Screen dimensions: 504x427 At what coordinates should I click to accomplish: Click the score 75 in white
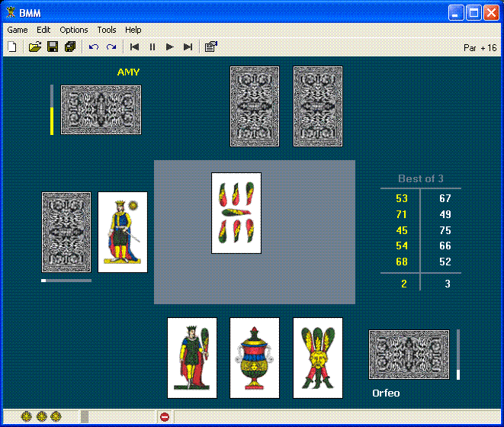pyautogui.click(x=445, y=230)
